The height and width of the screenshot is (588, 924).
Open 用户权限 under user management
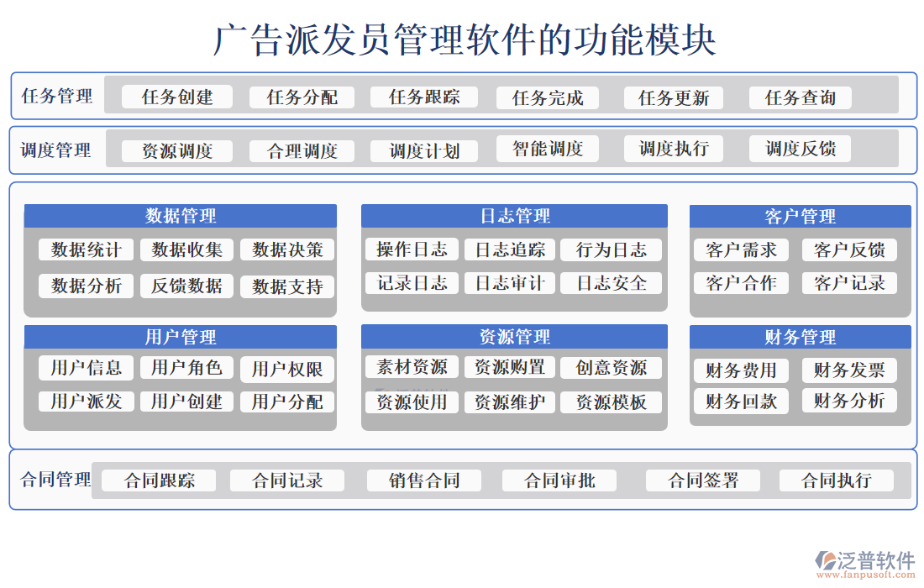click(x=286, y=369)
